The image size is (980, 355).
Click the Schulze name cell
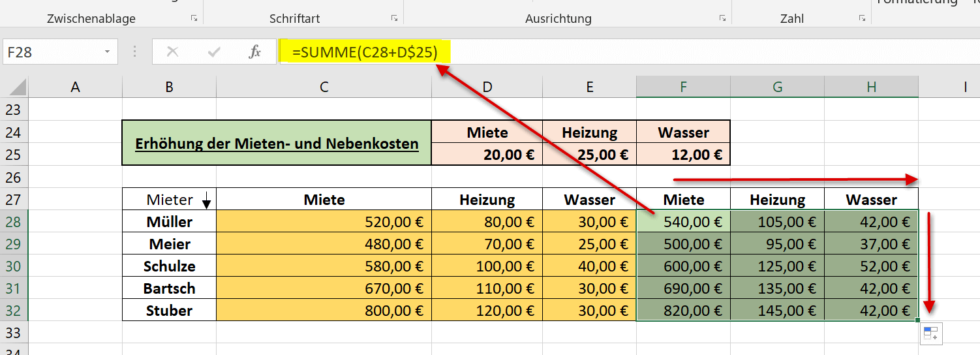[169, 266]
